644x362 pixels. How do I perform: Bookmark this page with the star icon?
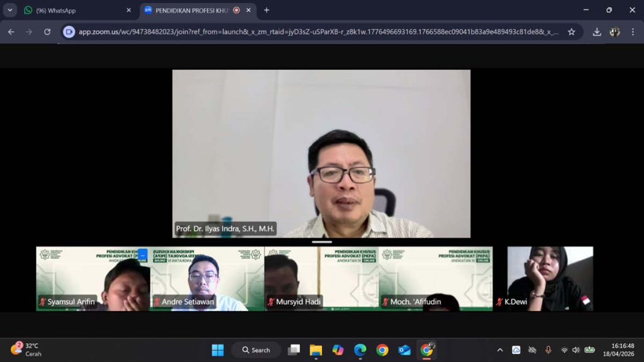point(571,32)
